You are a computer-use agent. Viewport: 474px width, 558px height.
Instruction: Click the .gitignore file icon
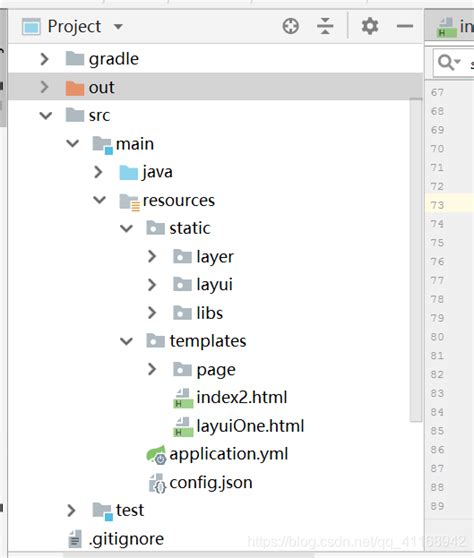click(x=75, y=539)
